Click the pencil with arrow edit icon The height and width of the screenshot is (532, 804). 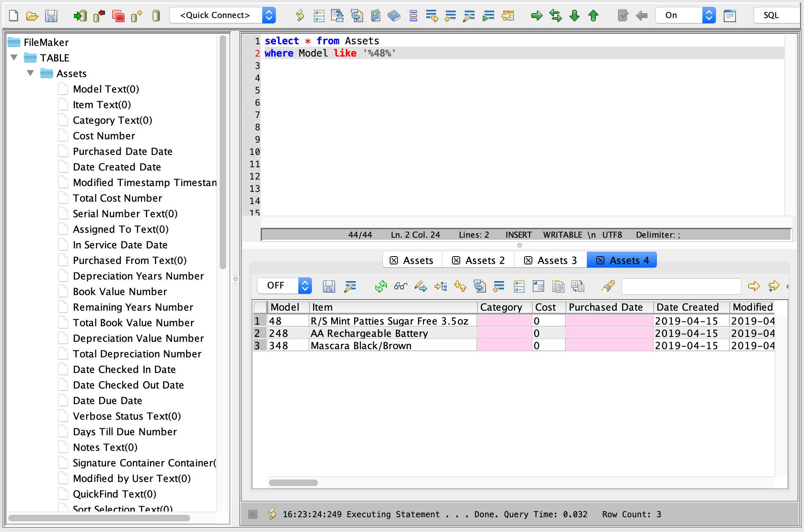tap(420, 286)
